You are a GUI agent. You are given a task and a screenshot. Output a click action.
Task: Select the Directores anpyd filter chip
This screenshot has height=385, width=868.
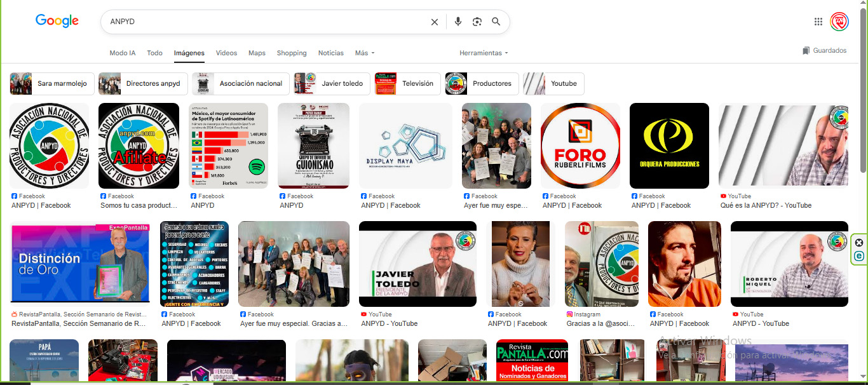(143, 84)
